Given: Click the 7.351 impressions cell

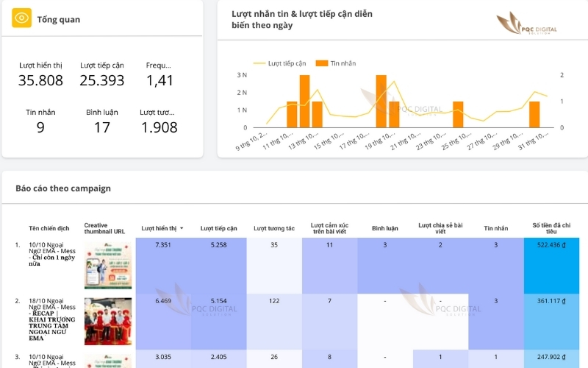Looking at the screenshot, I should click(x=163, y=266).
